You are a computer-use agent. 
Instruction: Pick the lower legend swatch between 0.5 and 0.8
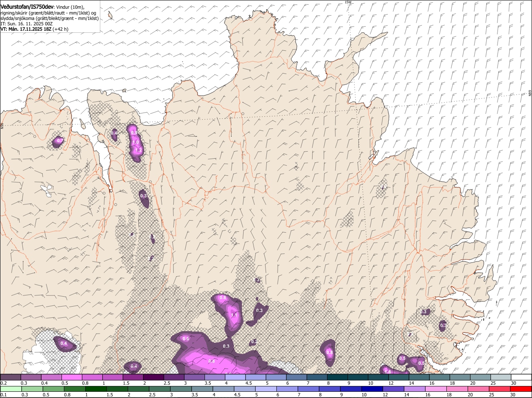[53, 389]
